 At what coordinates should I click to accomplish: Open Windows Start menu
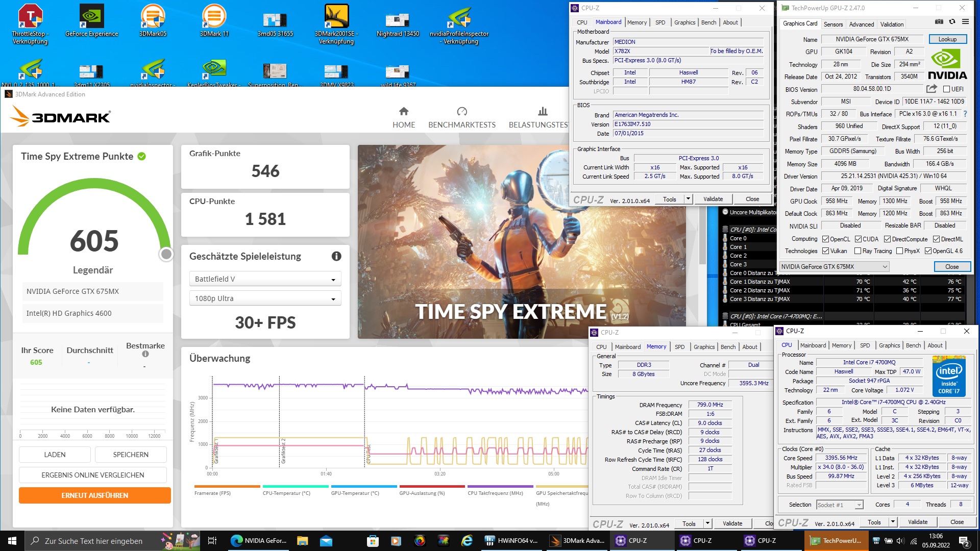(12, 541)
